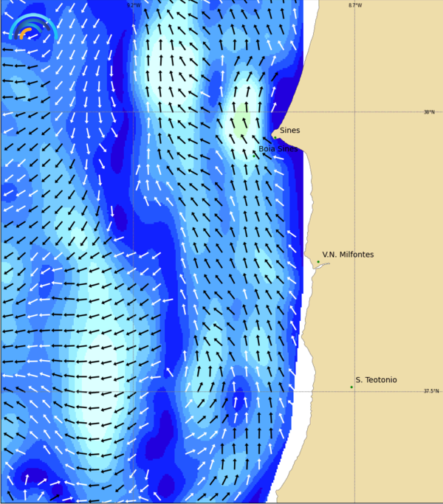443x504 pixels.
Task: Click the 9.2°W longitude label
Action: coord(133,5)
